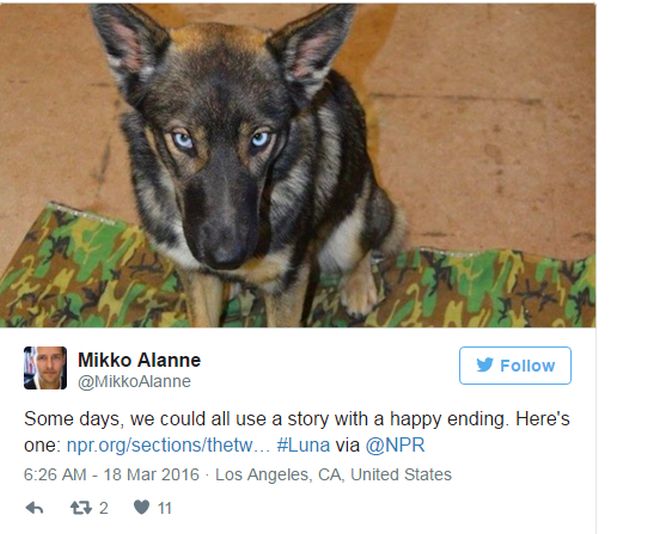Image resolution: width=660 pixels, height=534 pixels.
Task: Click the reply arrow icon
Action: [x=34, y=508]
